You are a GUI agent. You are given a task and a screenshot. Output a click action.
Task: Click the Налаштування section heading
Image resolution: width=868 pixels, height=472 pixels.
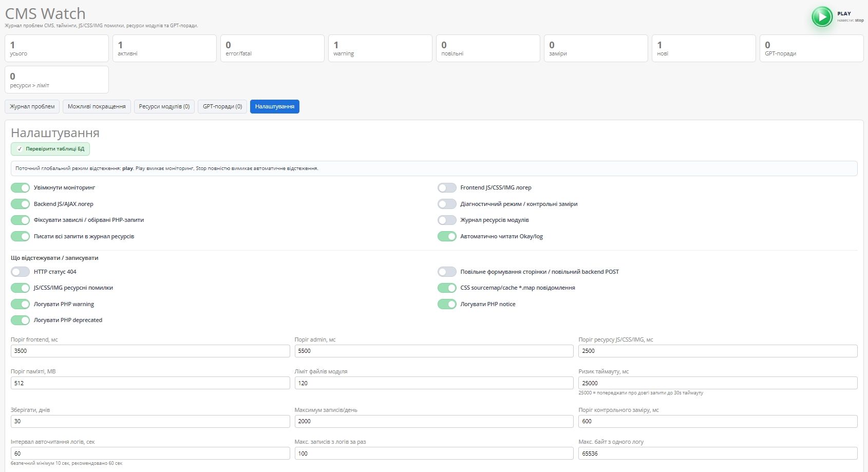pyautogui.click(x=55, y=133)
